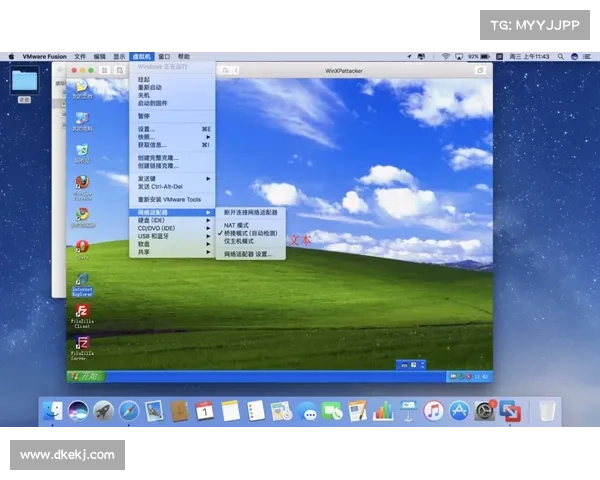The width and height of the screenshot is (600, 480).
Task: Click clock 周三 上午11:43 in menu bar
Action: (529, 57)
